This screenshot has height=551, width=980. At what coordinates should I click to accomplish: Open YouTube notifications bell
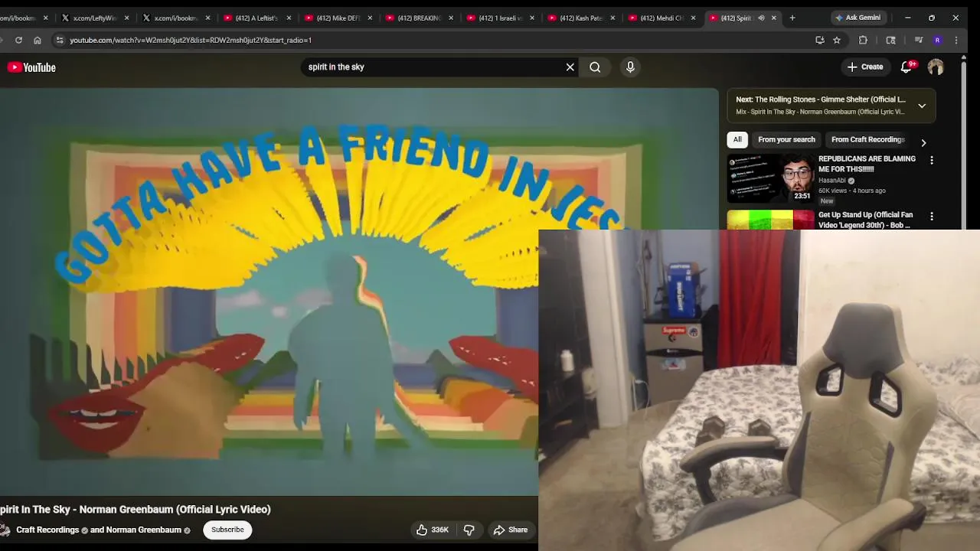point(906,67)
